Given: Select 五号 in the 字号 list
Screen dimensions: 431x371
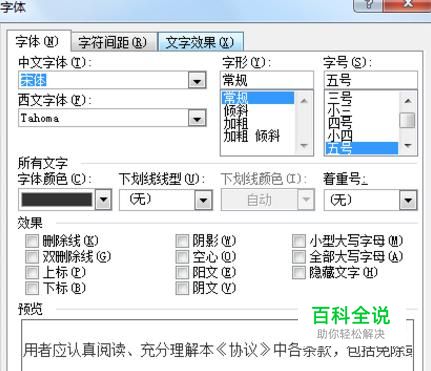Looking at the screenshot, I should pyautogui.click(x=362, y=148).
